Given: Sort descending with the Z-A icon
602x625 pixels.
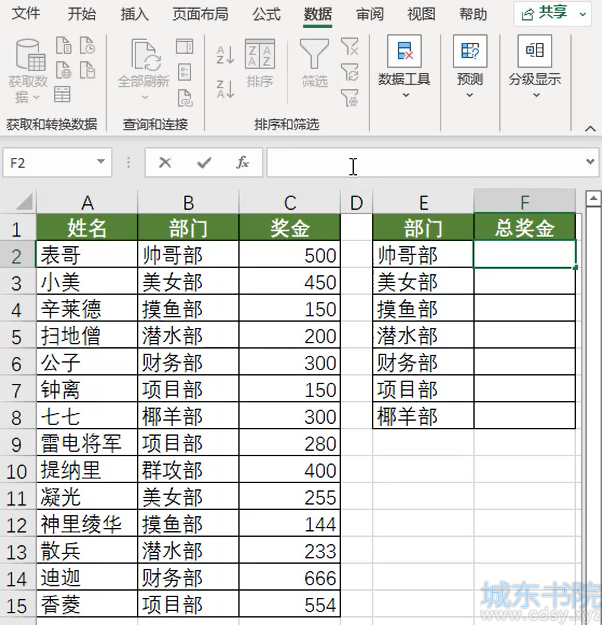Looking at the screenshot, I should pyautogui.click(x=225, y=89).
